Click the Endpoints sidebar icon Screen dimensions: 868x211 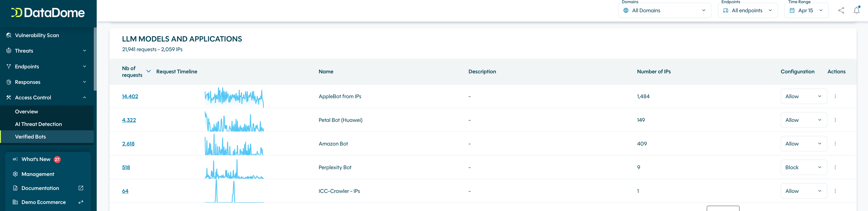click(x=9, y=66)
